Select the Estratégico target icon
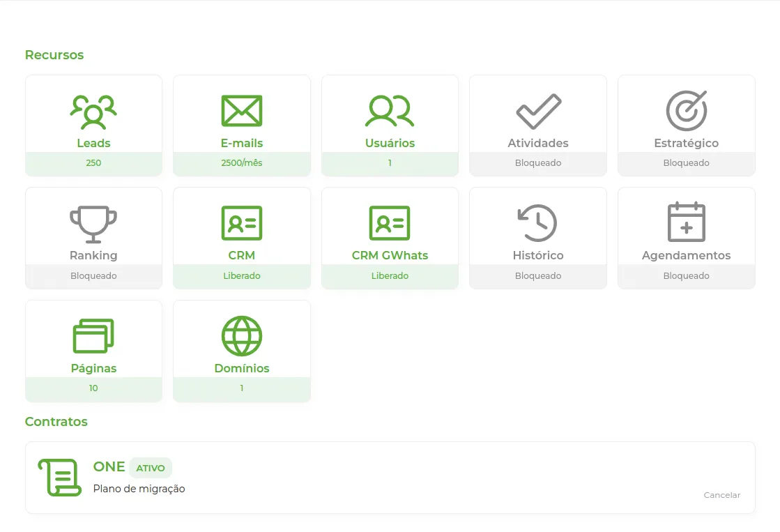Image resolution: width=780 pixels, height=532 pixels. pyautogui.click(x=687, y=110)
